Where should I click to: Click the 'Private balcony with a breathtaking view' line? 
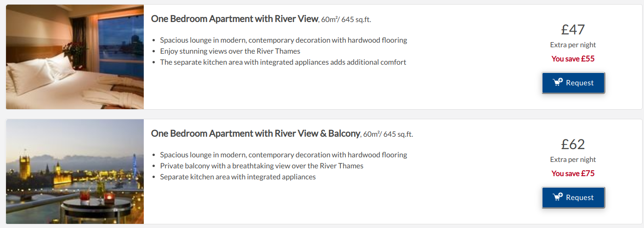(261, 166)
